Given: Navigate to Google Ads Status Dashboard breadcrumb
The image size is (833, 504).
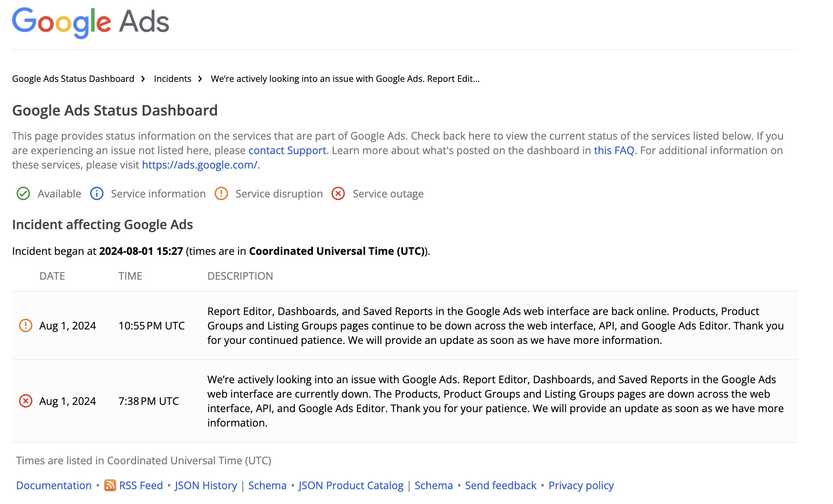Looking at the screenshot, I should click(x=73, y=79).
